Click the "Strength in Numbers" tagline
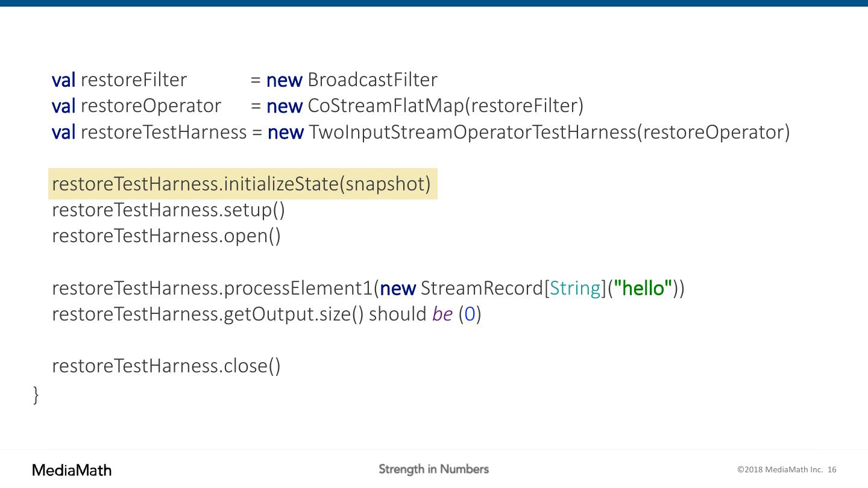Image resolution: width=868 pixels, height=488 pixels. point(433,469)
